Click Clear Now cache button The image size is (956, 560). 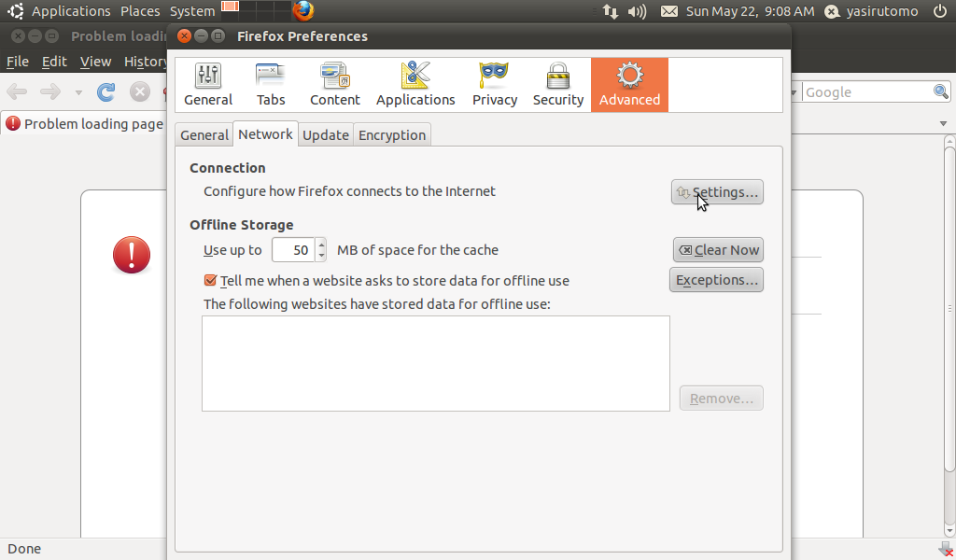(x=718, y=250)
